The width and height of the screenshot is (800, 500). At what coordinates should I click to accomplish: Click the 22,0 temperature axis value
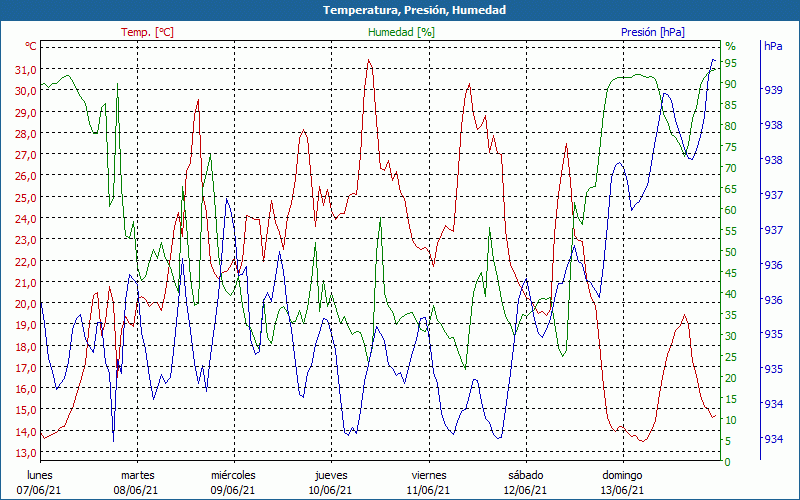coord(24,261)
